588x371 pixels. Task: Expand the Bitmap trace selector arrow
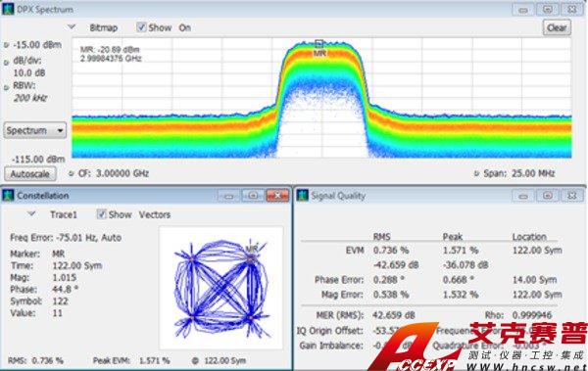72,27
